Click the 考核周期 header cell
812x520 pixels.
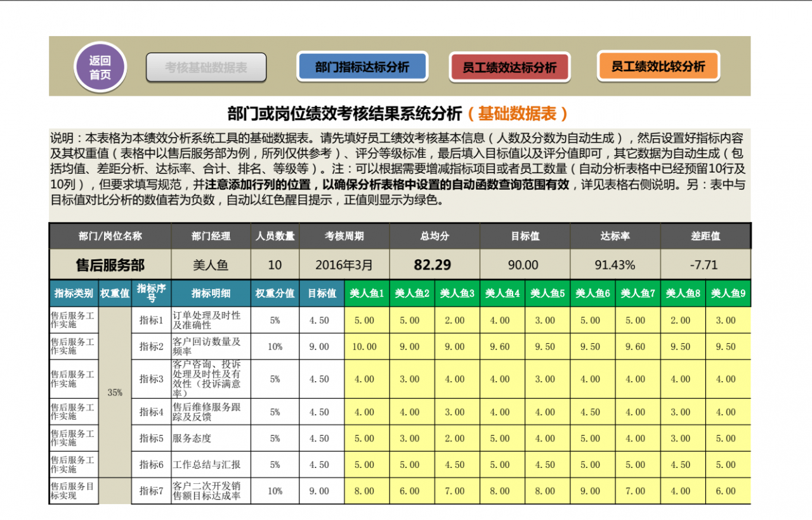point(344,236)
